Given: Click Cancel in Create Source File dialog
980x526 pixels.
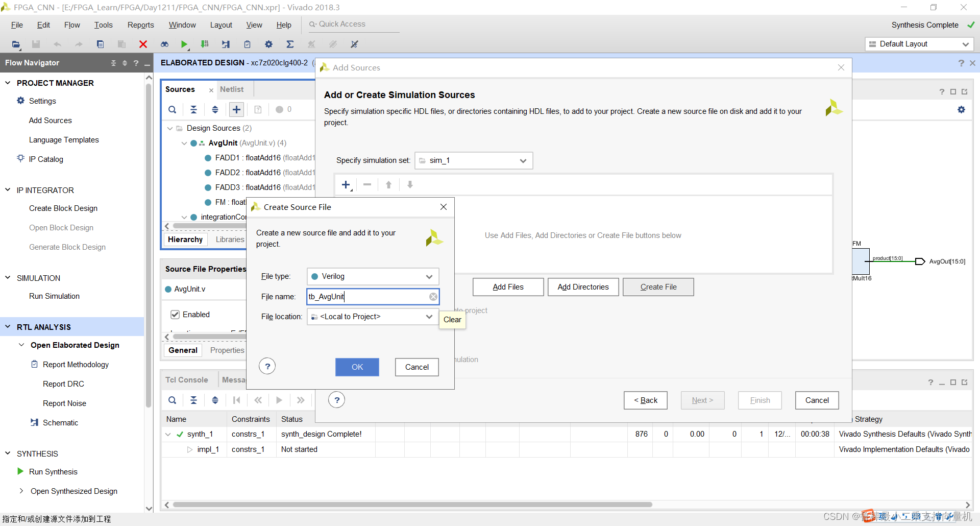Looking at the screenshot, I should pos(417,367).
